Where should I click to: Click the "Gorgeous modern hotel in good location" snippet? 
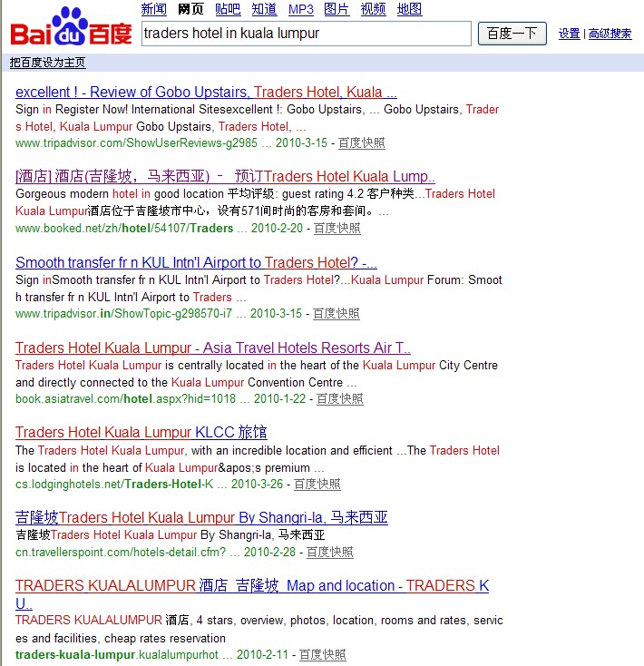click(x=120, y=193)
